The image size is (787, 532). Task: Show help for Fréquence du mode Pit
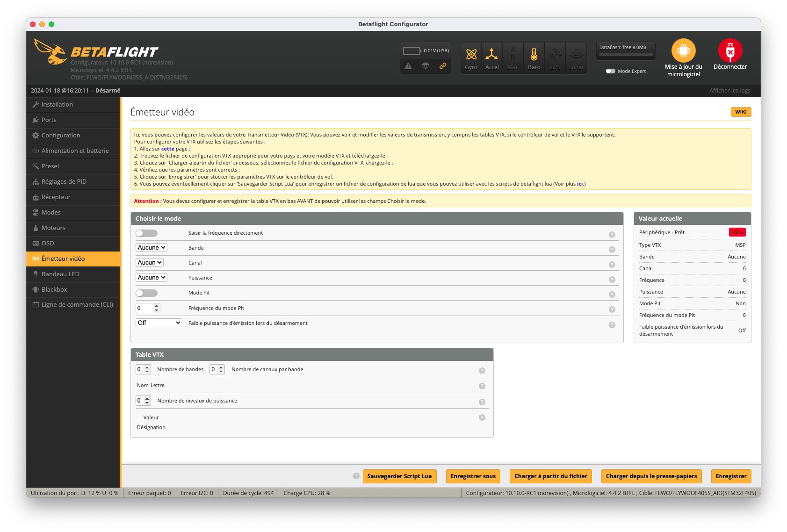(x=612, y=309)
